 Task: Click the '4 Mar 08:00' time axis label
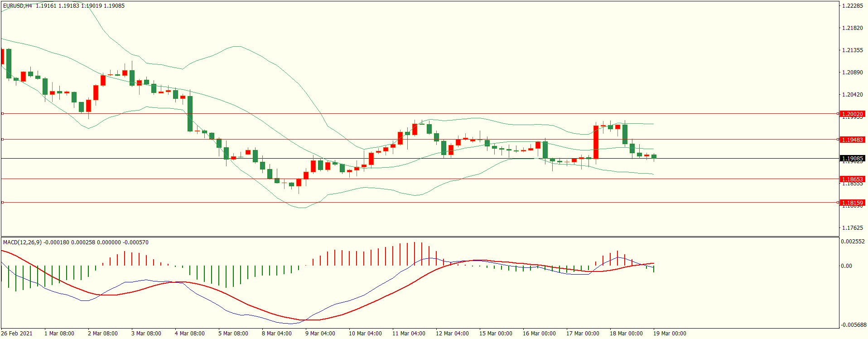(x=189, y=334)
